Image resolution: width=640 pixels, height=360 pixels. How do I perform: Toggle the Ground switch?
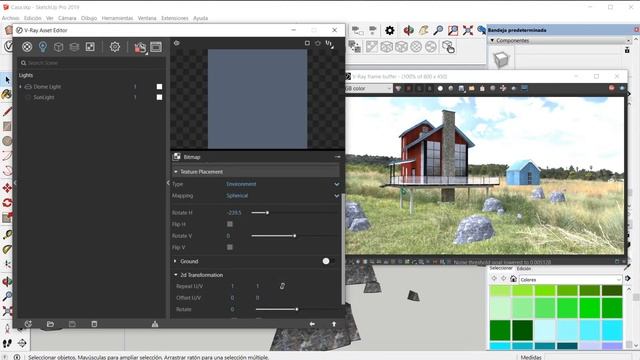(329, 261)
